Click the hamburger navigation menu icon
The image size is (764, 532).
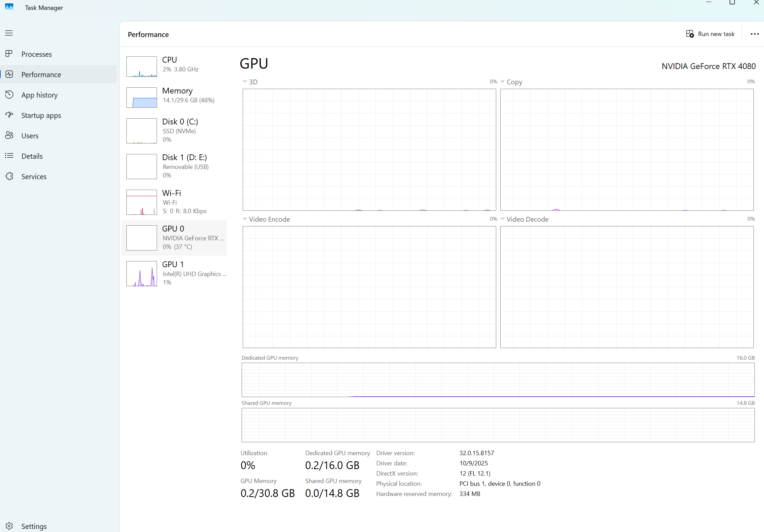(x=9, y=33)
